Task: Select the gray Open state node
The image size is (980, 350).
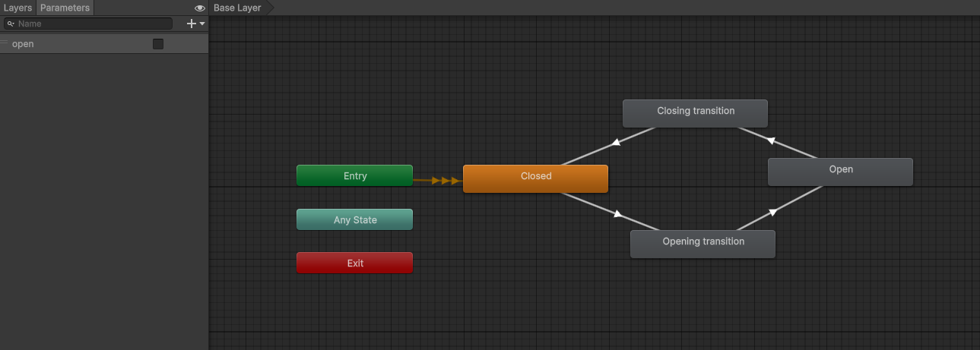Action: (x=840, y=172)
